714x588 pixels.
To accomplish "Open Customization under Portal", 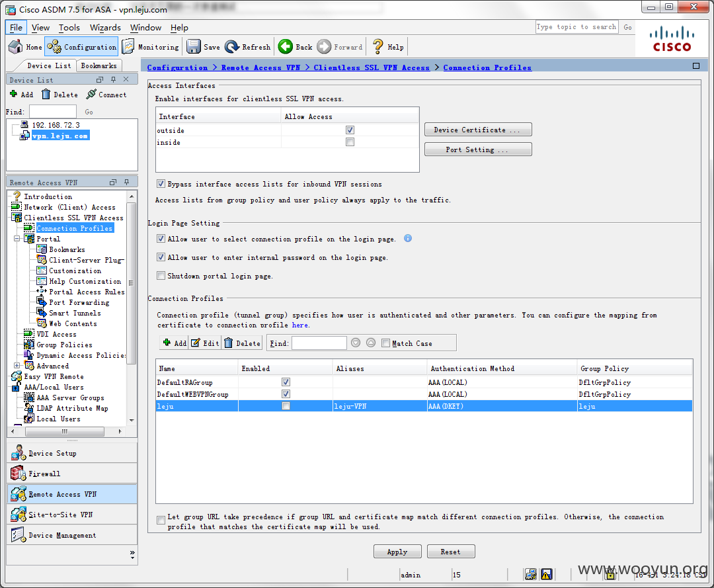I will 75,271.
